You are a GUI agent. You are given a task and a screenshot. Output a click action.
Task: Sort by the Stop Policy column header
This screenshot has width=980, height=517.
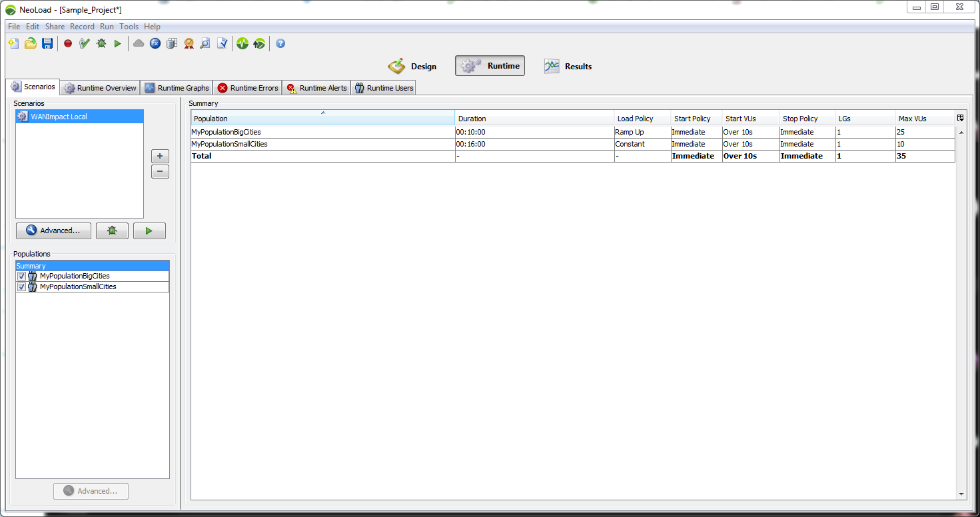(x=807, y=119)
